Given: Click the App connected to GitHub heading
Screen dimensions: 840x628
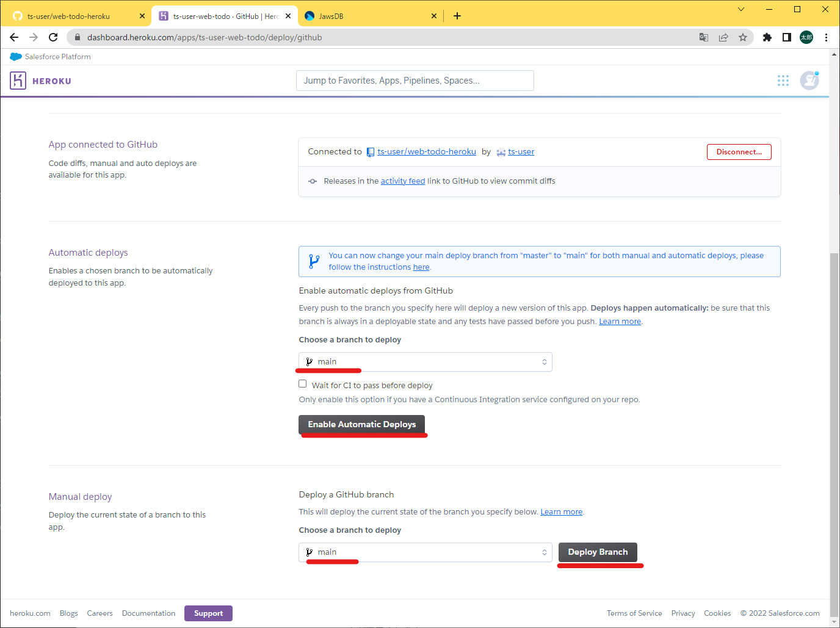Looking at the screenshot, I should [103, 145].
